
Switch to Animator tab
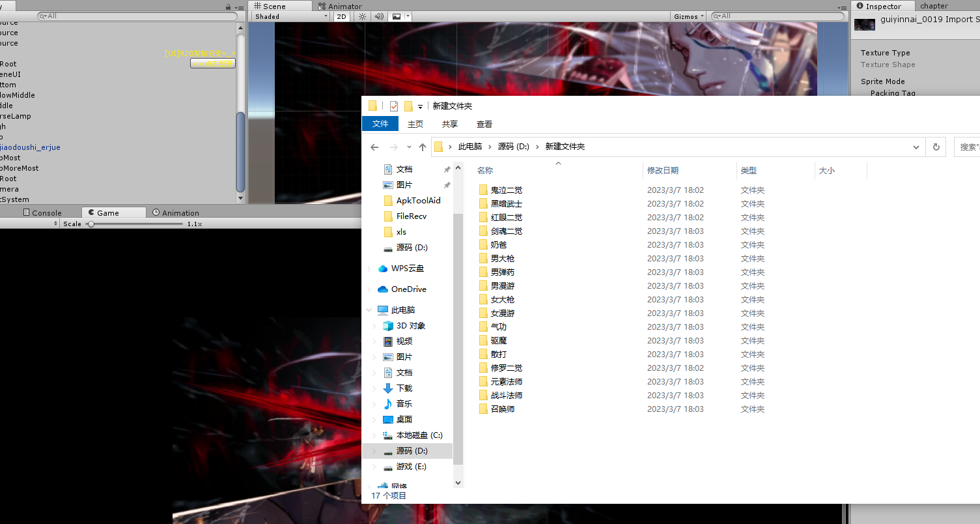340,6
